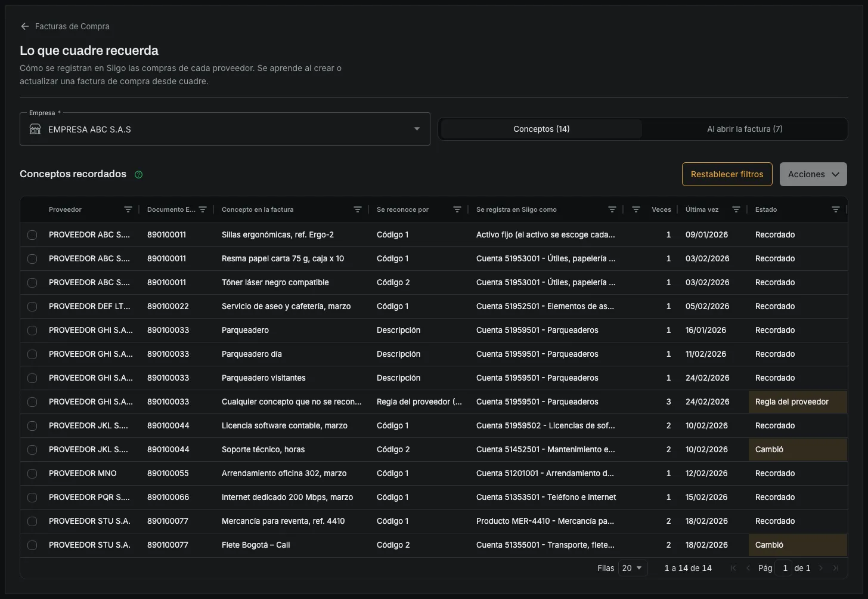Viewport: 868px width, 599px height.
Task: Click the document number 890100066 cell
Action: point(168,497)
